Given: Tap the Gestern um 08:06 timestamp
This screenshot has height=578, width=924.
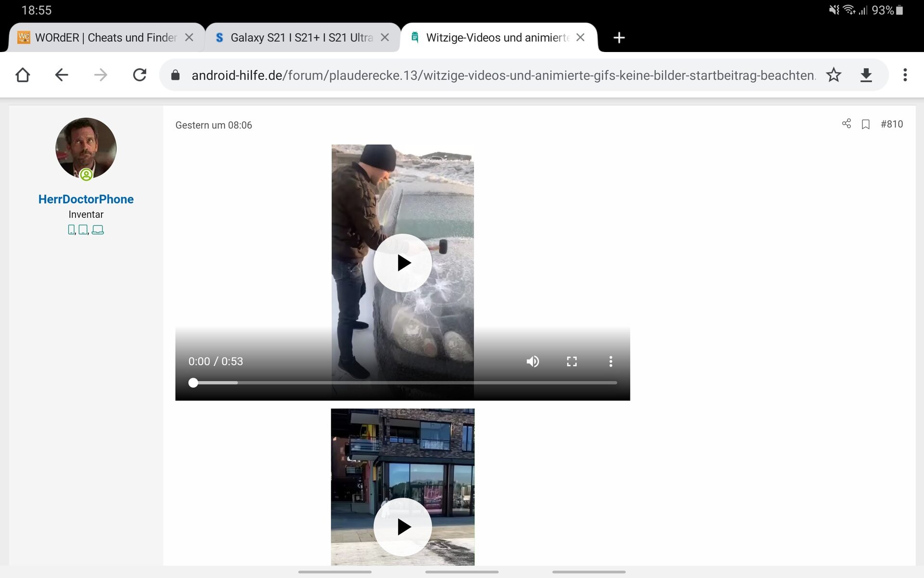Looking at the screenshot, I should pos(214,125).
